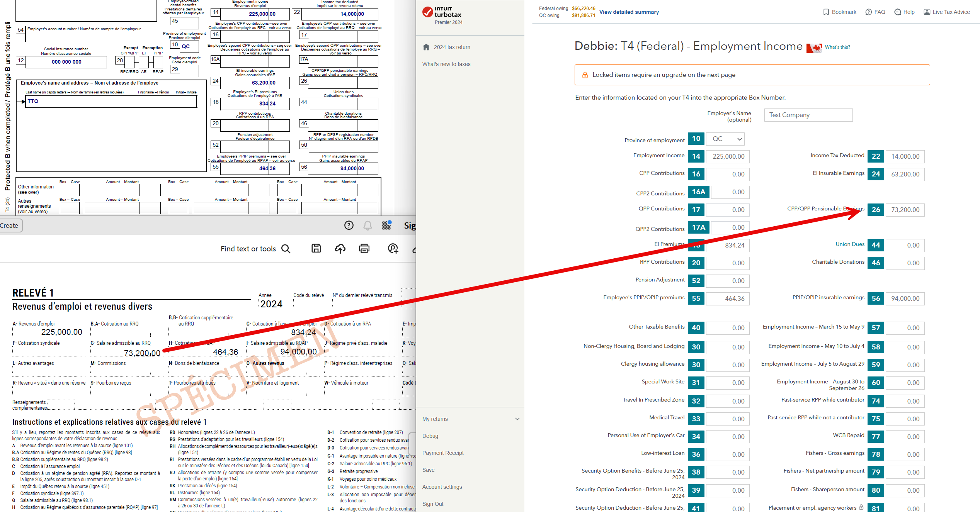Click the PPIP/QPIP premiums box 55 field
This screenshot has width=980, height=512.
[728, 298]
